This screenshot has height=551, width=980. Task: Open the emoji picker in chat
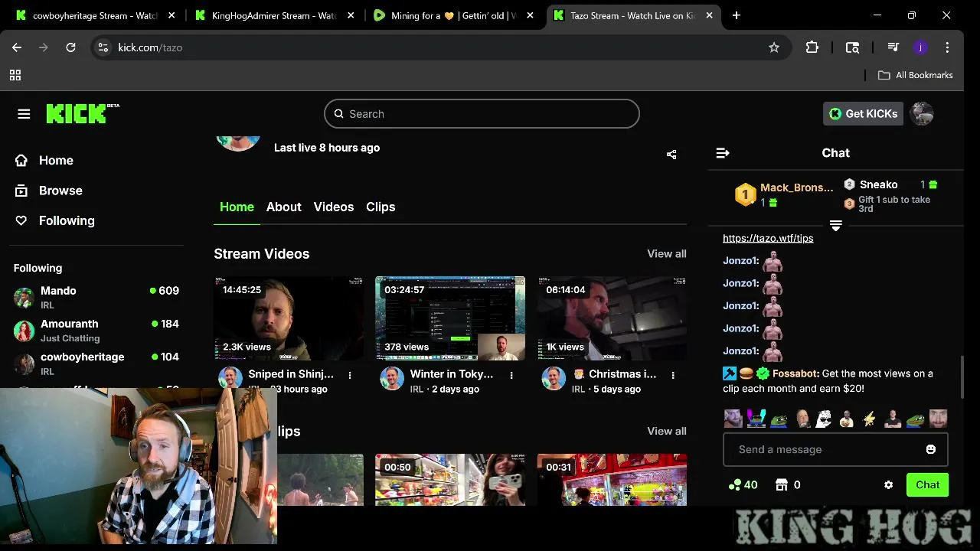tap(931, 449)
